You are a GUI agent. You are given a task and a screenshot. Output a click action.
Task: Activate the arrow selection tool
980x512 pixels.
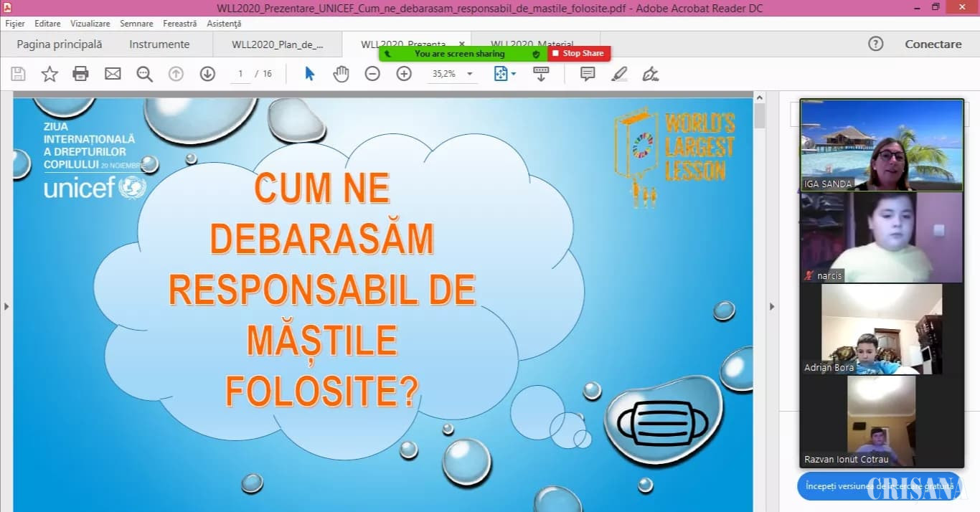pos(309,74)
